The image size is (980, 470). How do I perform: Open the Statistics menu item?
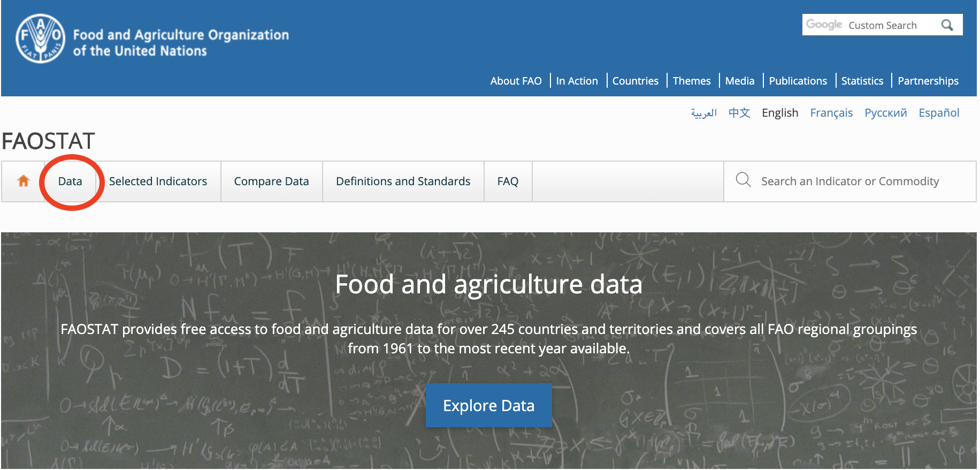click(862, 81)
